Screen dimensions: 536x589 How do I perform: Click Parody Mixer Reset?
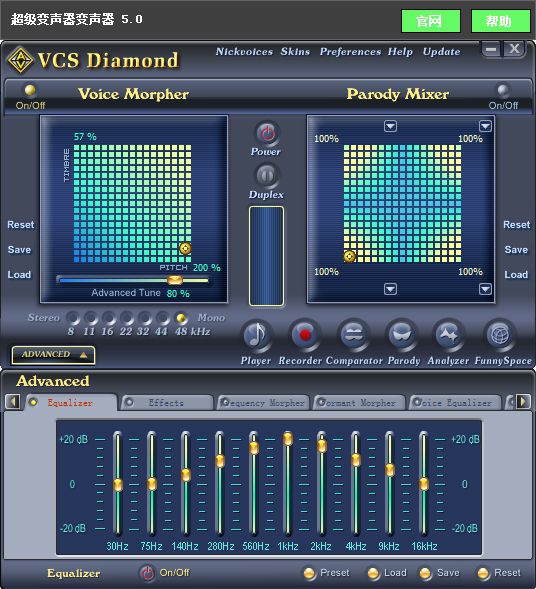click(x=516, y=225)
